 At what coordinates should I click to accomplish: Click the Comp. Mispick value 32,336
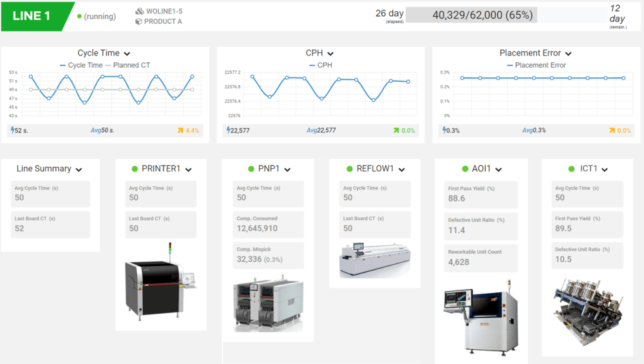click(249, 259)
